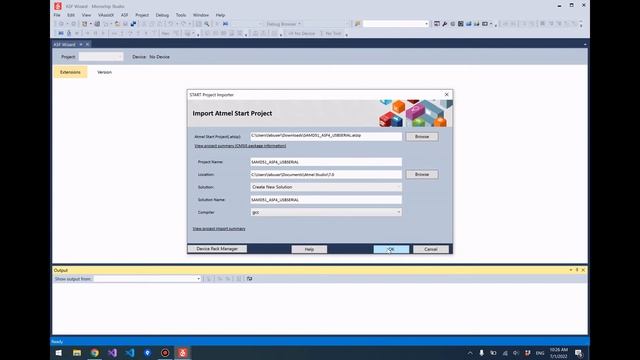This screenshot has height=360, width=640.
Task: Click the red recorder taskbar icon
Action: (x=165, y=353)
